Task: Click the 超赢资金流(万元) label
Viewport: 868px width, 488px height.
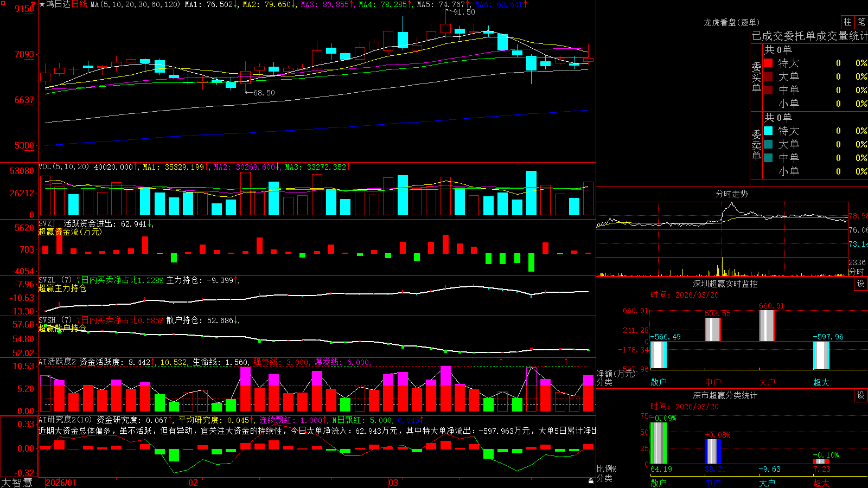Action: [70, 232]
